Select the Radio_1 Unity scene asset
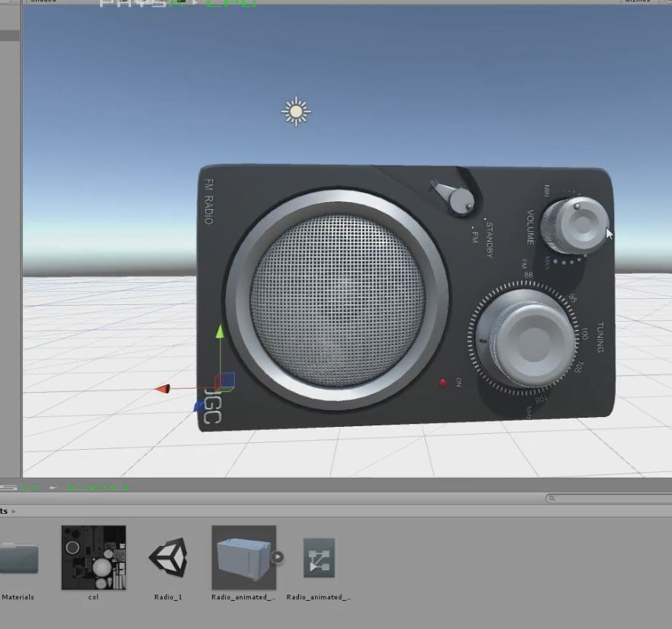Screen dimensions: 672x629 pos(168,557)
